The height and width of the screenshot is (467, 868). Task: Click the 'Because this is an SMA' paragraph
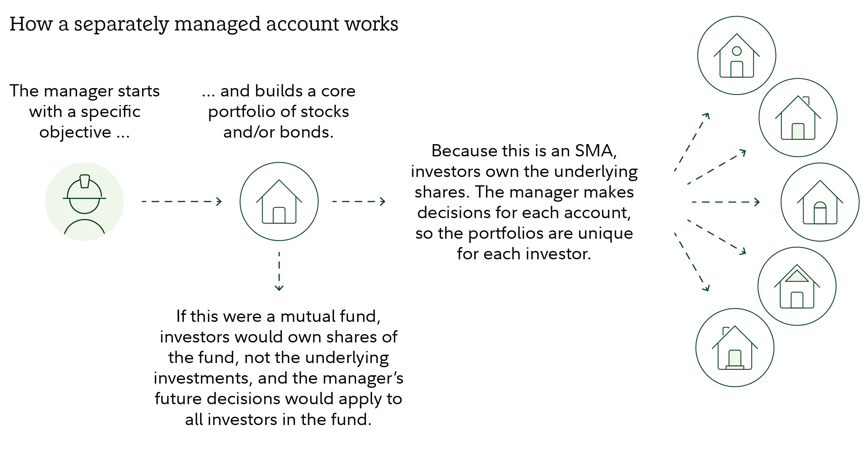click(x=524, y=202)
